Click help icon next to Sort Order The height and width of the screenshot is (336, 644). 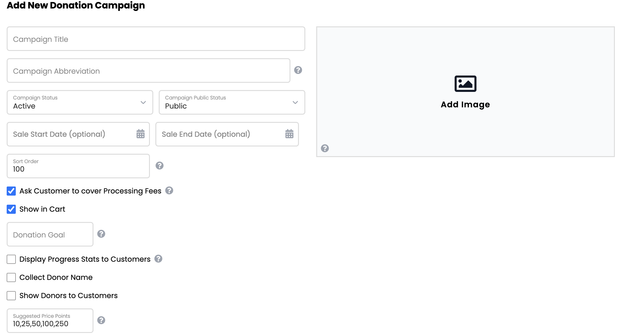click(x=160, y=166)
